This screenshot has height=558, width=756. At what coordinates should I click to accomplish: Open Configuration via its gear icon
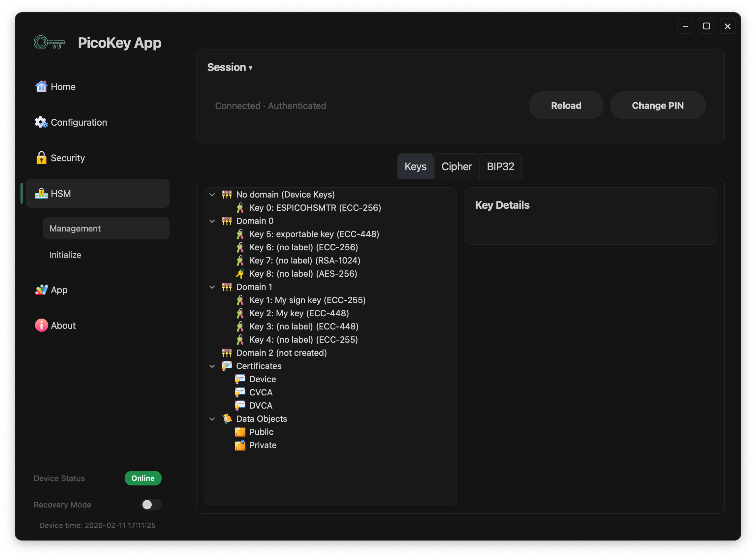coord(41,122)
